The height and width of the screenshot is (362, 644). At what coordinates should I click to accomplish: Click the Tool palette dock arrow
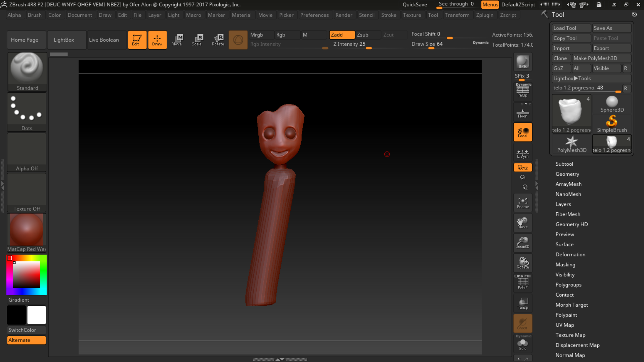634,14
